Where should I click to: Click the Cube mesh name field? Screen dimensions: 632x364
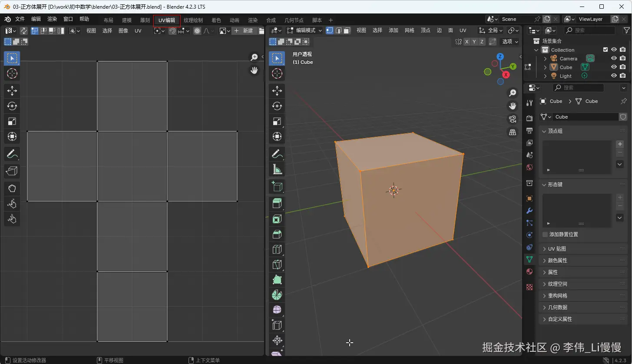click(585, 117)
